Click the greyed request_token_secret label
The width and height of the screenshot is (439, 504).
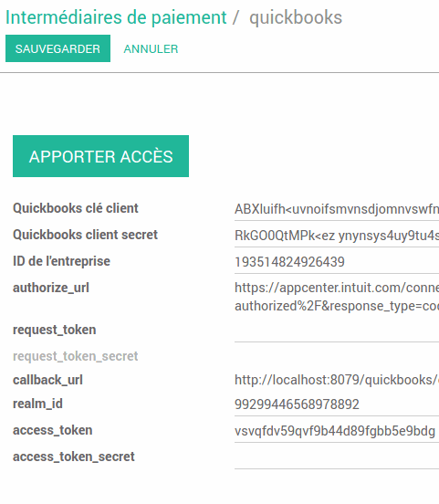(x=76, y=356)
